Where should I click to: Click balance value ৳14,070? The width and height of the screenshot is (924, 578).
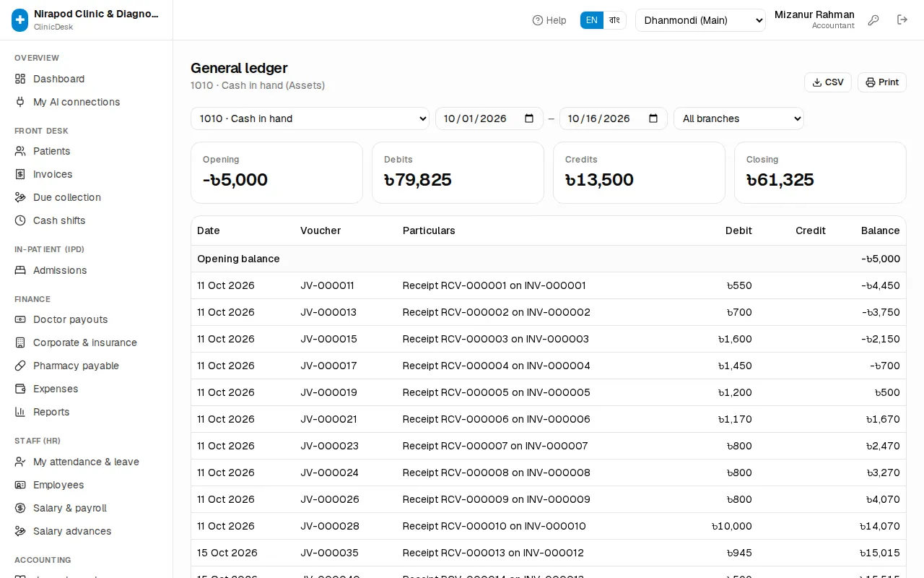coord(880,526)
